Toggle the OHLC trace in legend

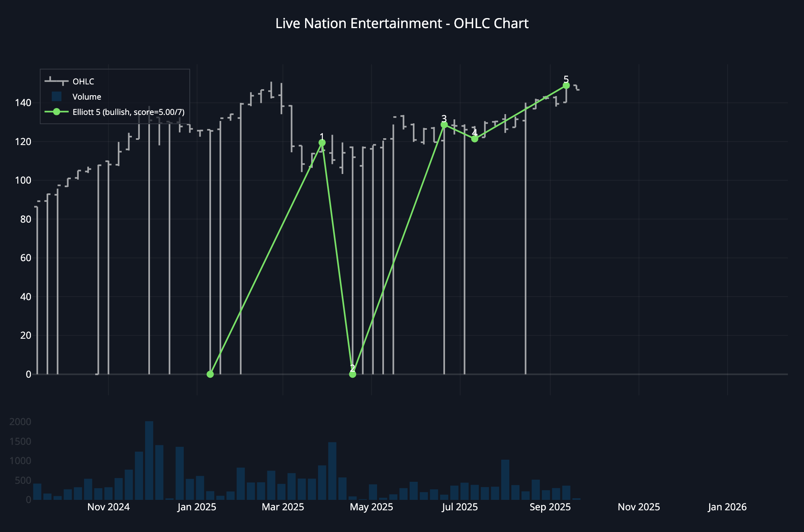(83, 82)
